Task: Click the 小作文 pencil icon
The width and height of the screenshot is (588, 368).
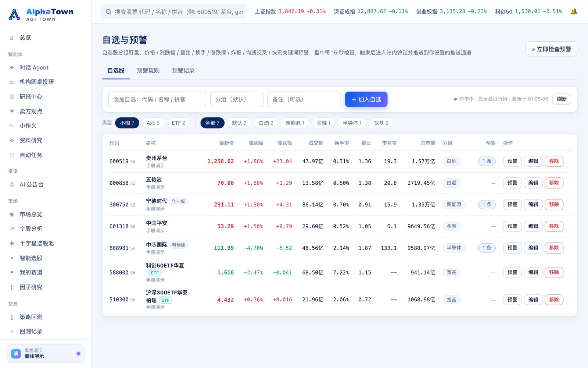Action: coord(12,126)
